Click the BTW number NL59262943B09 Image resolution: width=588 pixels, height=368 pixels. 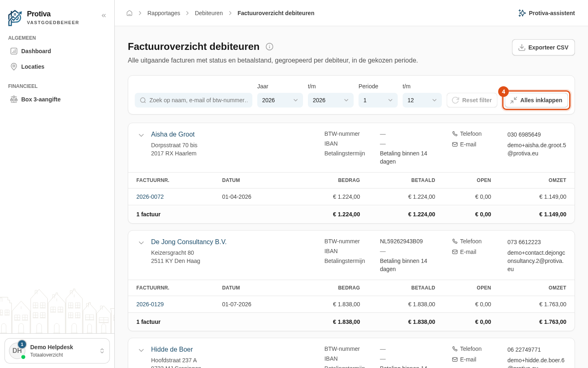[x=401, y=241]
